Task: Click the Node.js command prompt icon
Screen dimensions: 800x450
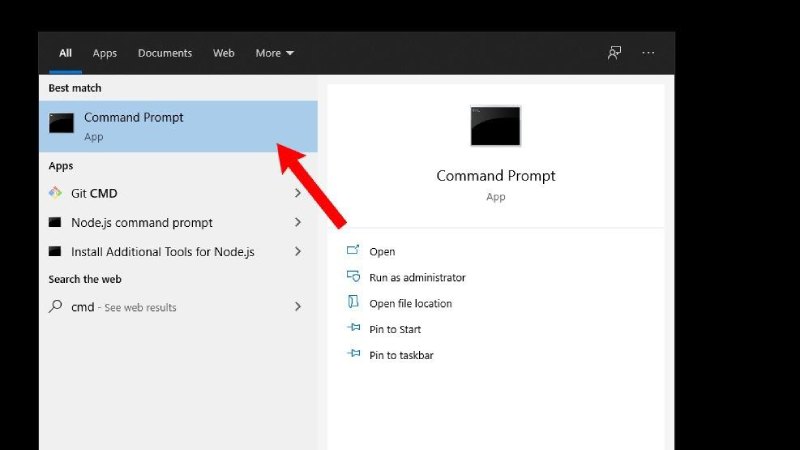Action: coord(56,222)
